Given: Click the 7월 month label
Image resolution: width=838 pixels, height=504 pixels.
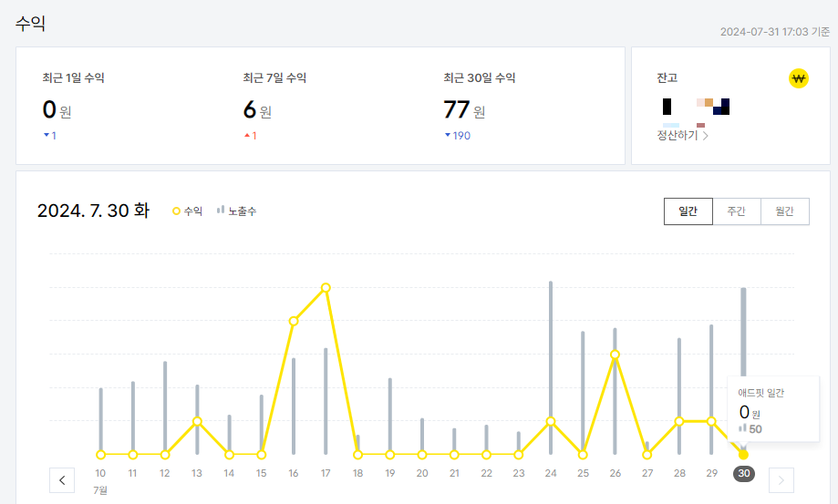Looking at the screenshot, I should coord(100,490).
